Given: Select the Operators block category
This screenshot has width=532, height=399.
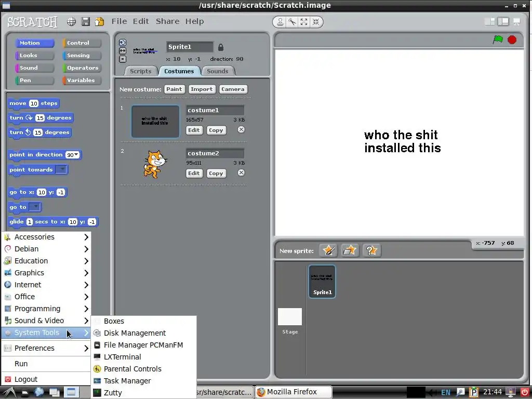Looking at the screenshot, I should click(82, 68).
